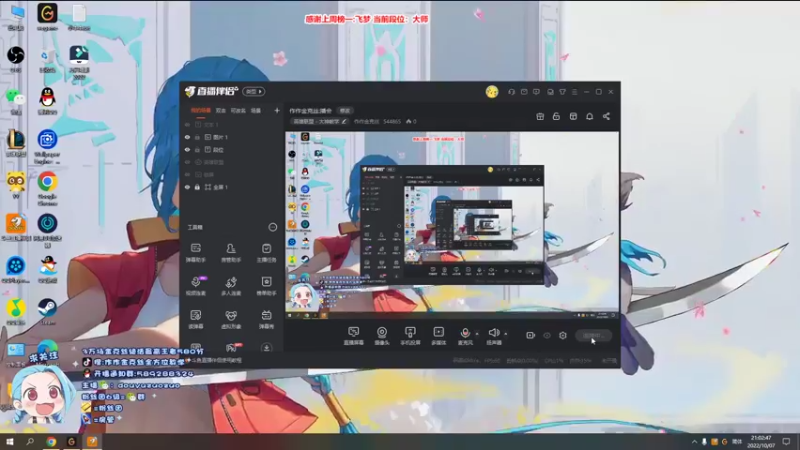This screenshot has width=800, height=450.
Task: Toggle visibility eye of the 图片 1 source
Action: point(187,137)
